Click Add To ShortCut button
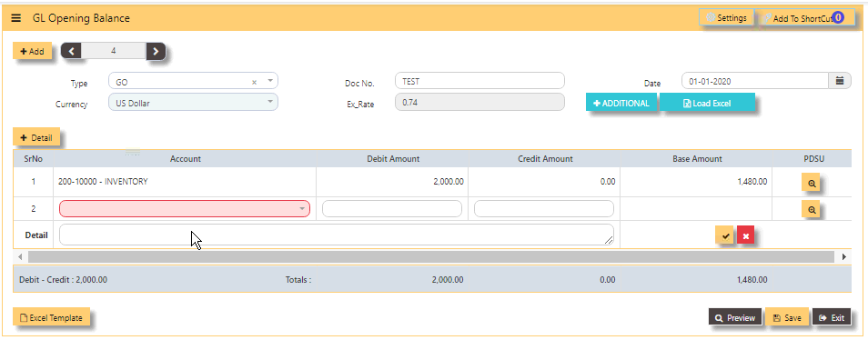The width and height of the screenshot is (868, 350). tap(802, 18)
